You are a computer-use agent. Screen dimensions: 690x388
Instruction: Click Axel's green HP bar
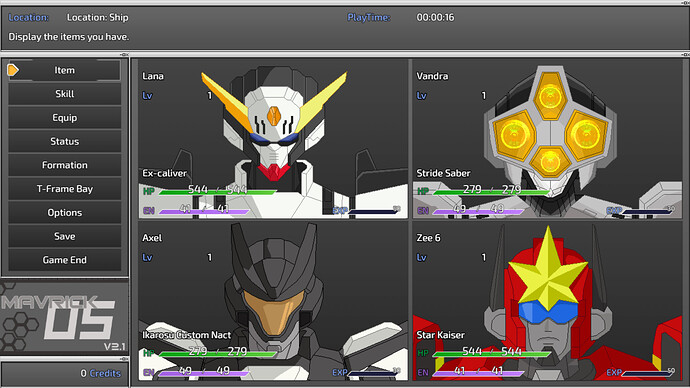point(217,354)
